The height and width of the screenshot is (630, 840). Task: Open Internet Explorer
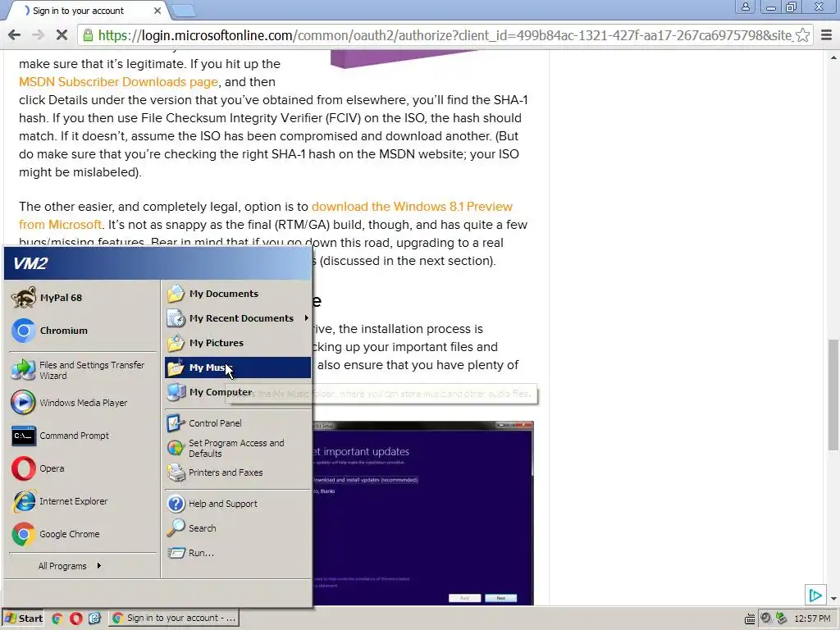[83, 501]
